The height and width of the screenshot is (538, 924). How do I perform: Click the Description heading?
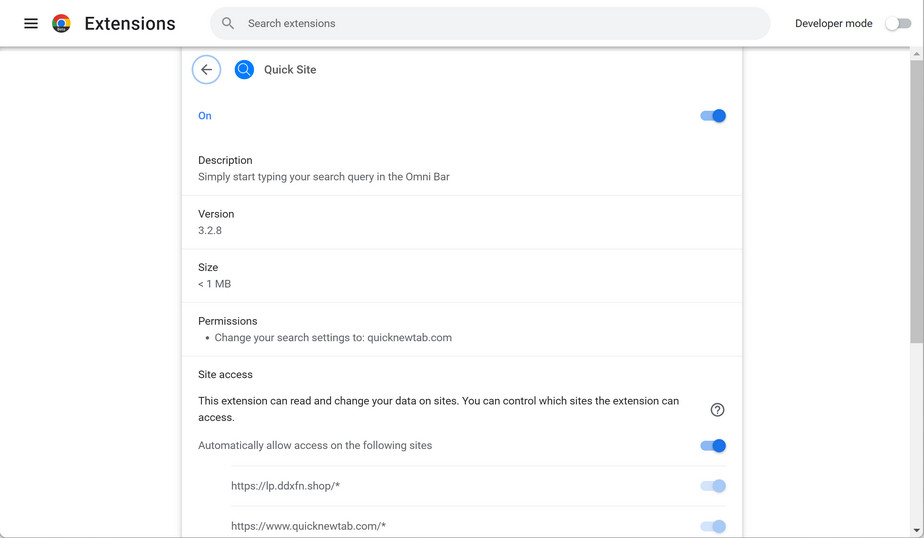[x=225, y=160]
